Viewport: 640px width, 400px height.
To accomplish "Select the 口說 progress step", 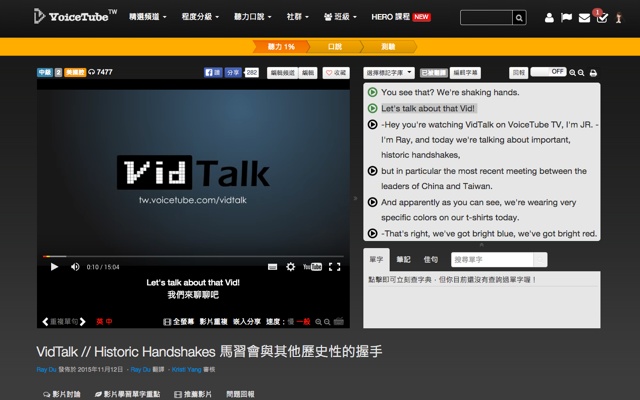I will pos(335,47).
